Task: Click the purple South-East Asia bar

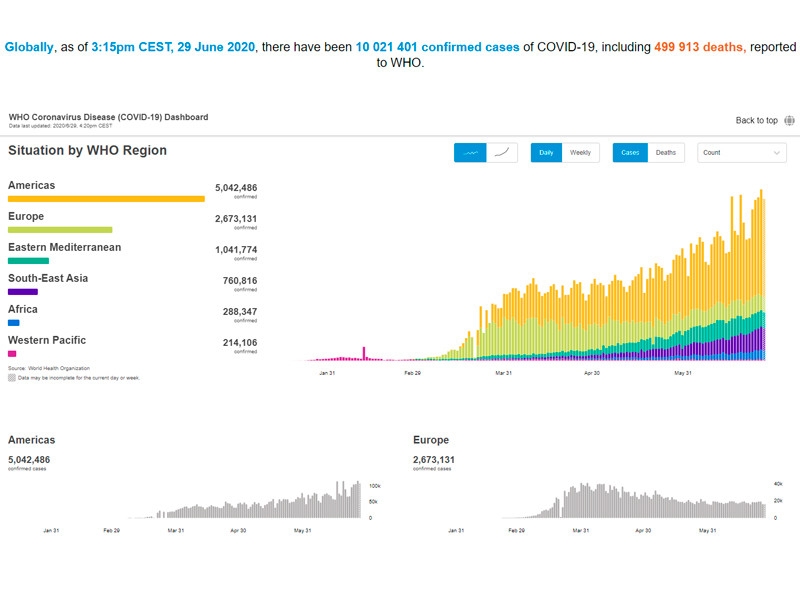Action: [23, 292]
